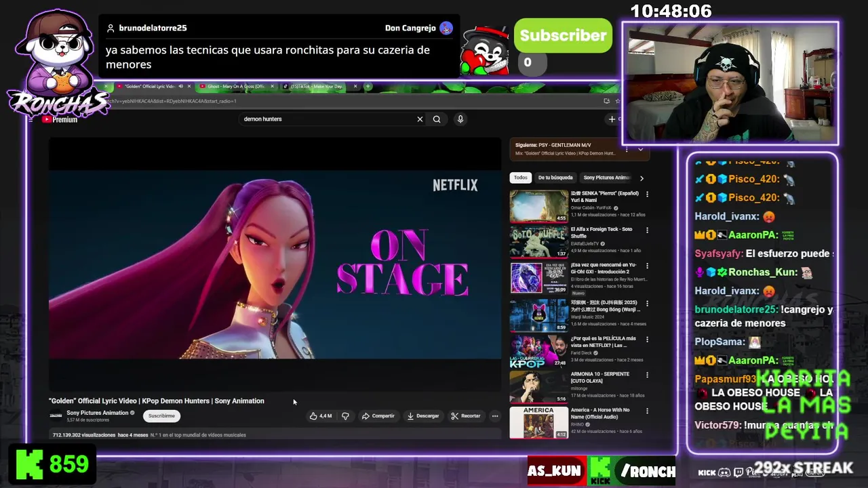Open El Alfa Soto Shuffle thumbnail
Viewport: 868px width, 488px height.
click(539, 242)
